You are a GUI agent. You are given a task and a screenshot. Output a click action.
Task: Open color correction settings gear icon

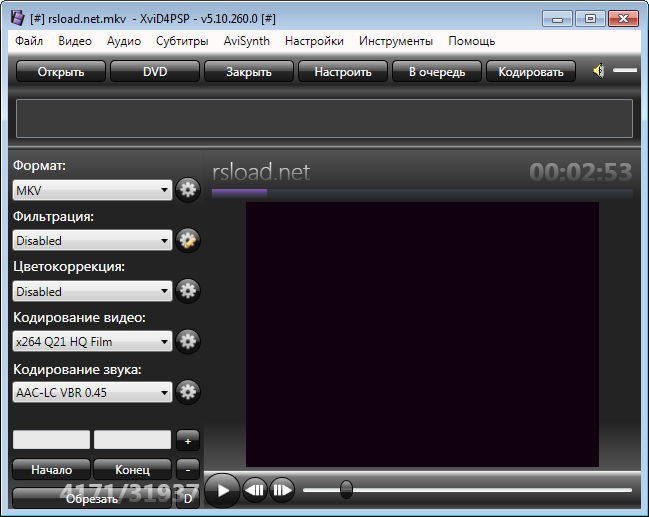[188, 291]
